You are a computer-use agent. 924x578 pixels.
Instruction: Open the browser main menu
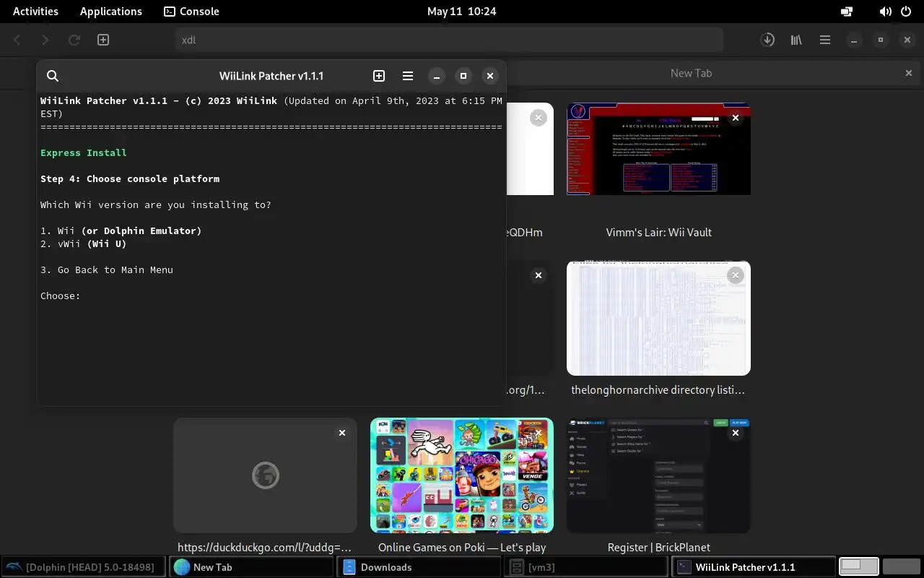pos(825,40)
